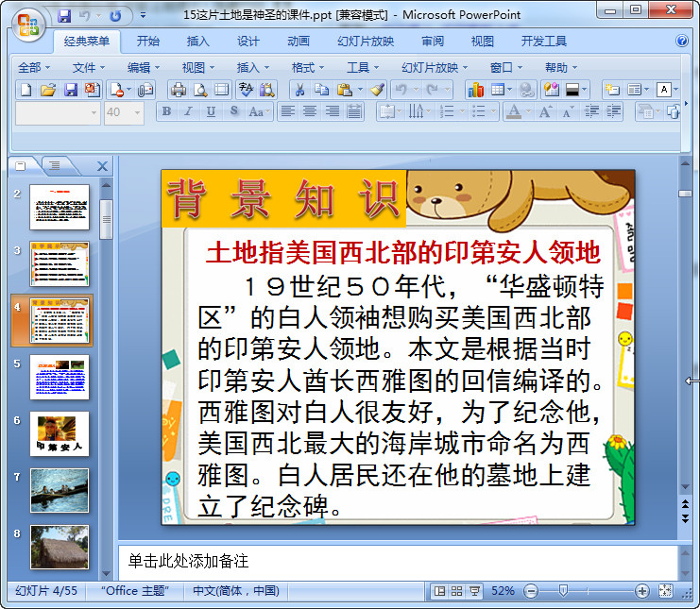700x609 pixels.
Task: Toggle Italic formatting
Action: point(188,111)
